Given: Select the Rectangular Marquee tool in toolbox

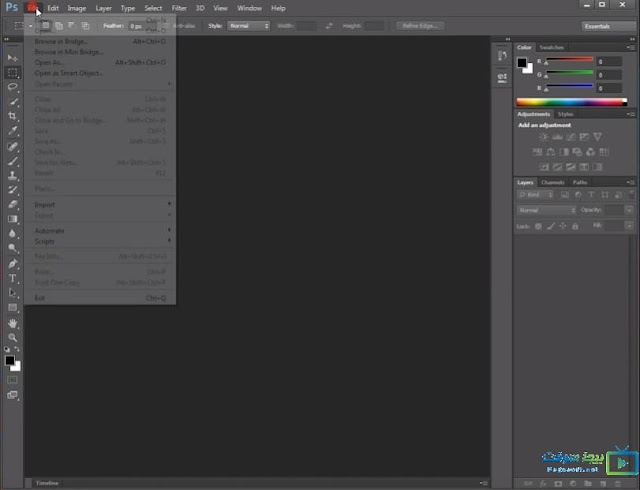Looking at the screenshot, I should coord(13,72).
